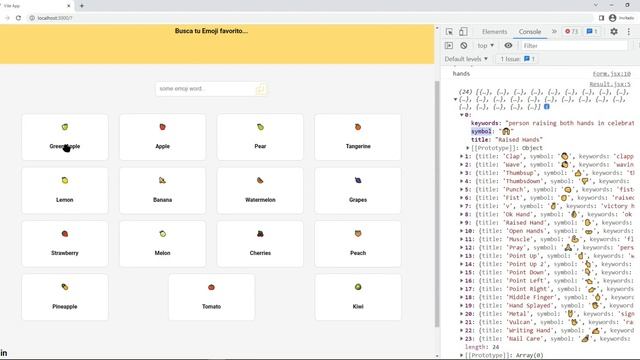This screenshot has width=640, height=360.
Task: Click the localhost address bar
Action: tap(310, 18)
